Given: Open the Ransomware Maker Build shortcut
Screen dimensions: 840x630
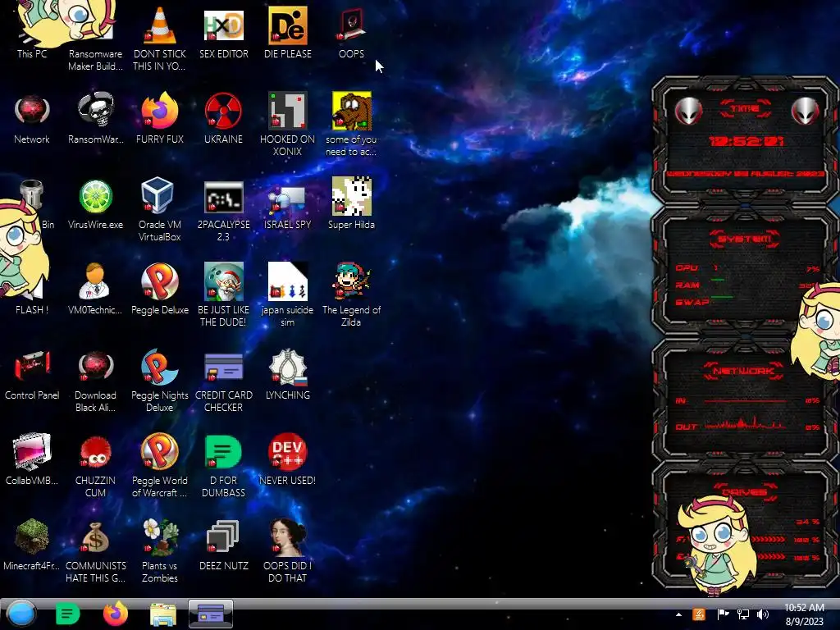Looking at the screenshot, I should click(x=95, y=38).
